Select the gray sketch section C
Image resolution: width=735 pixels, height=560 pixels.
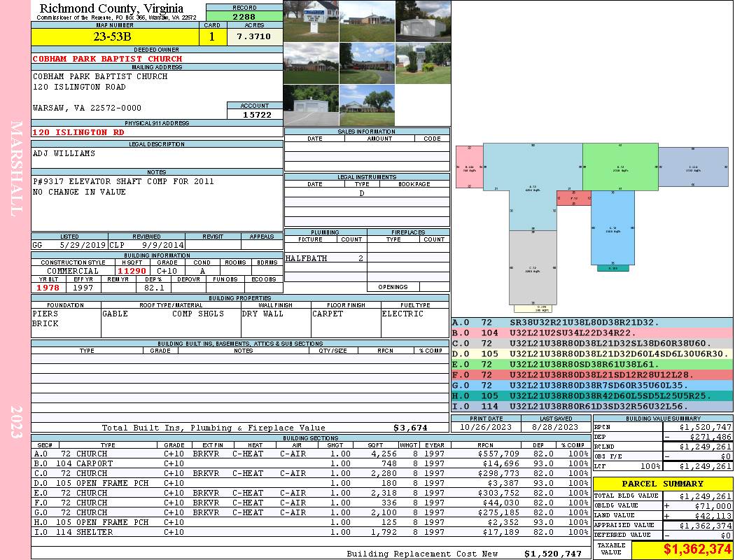533,267
